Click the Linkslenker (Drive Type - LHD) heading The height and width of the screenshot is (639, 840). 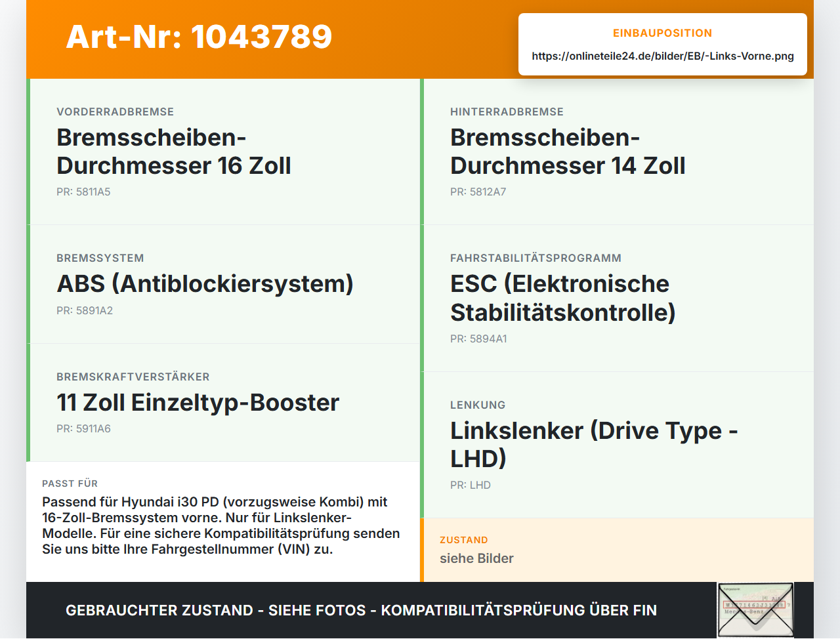594,445
